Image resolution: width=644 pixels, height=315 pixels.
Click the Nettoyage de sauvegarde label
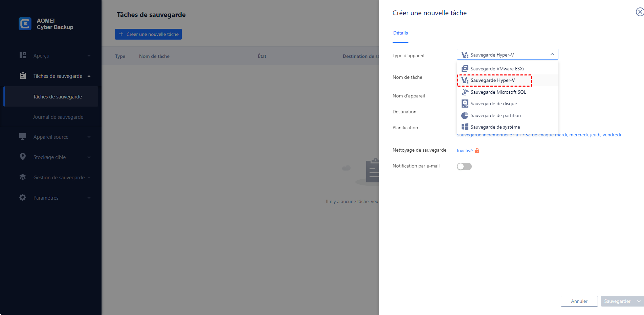point(419,150)
